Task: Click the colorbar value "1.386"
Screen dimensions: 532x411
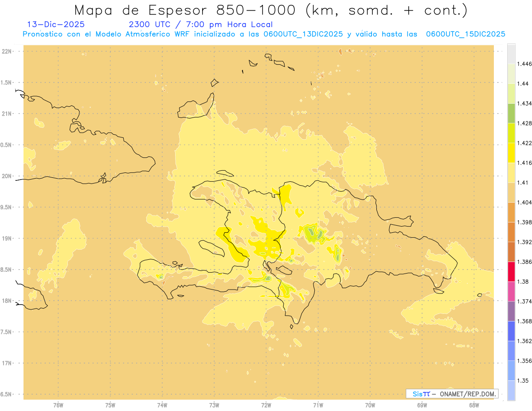Action: click(x=524, y=262)
